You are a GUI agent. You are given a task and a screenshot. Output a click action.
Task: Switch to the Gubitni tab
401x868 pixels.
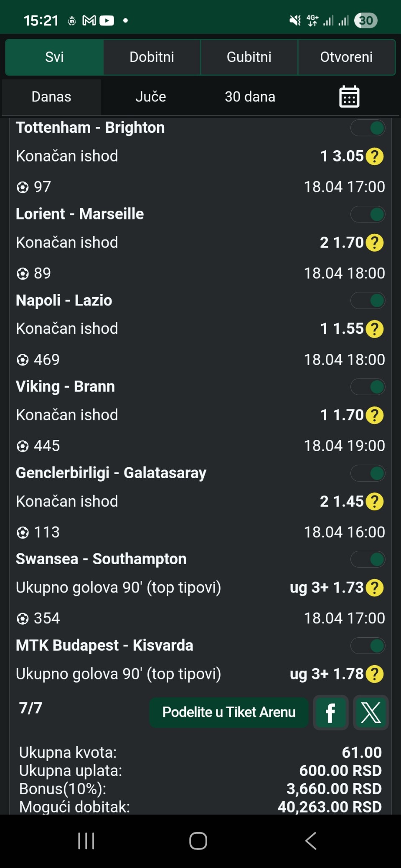(249, 57)
